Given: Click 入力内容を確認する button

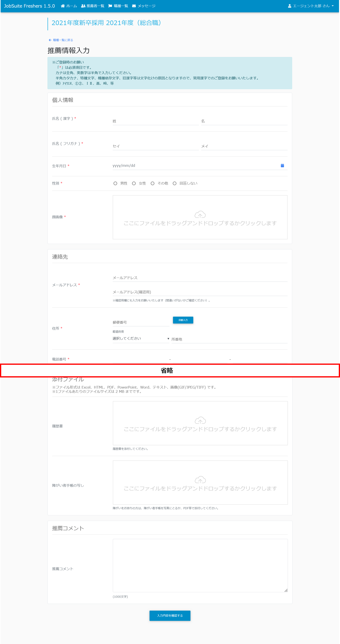Looking at the screenshot, I should (170, 615).
